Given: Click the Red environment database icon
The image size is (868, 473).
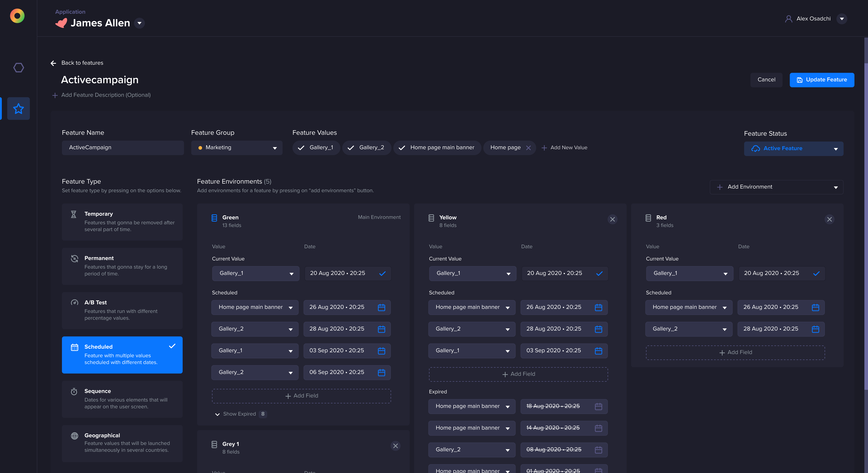Looking at the screenshot, I should click(x=648, y=218).
